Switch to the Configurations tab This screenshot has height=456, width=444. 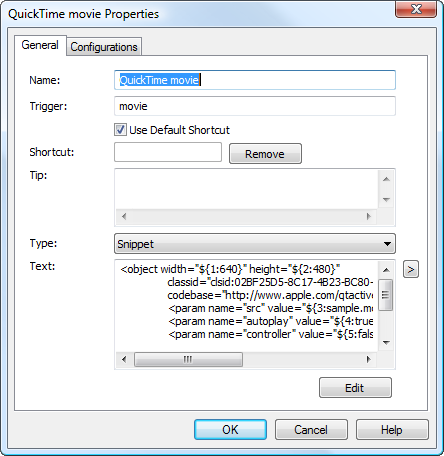coord(104,47)
